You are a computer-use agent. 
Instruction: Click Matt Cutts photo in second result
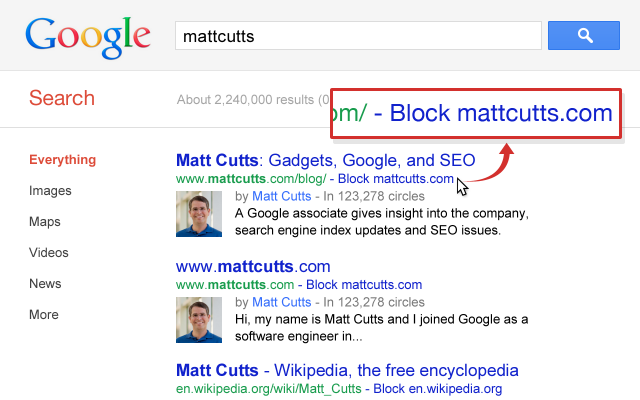199,320
